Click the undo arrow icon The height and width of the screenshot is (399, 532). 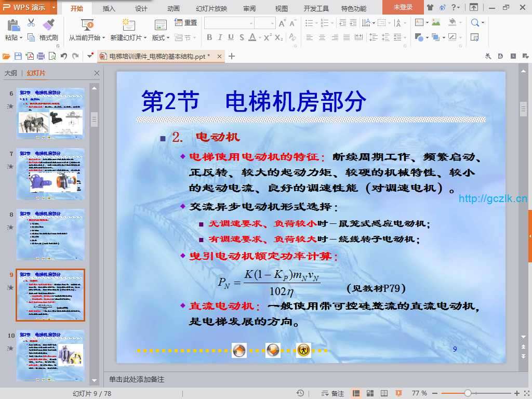pos(64,56)
